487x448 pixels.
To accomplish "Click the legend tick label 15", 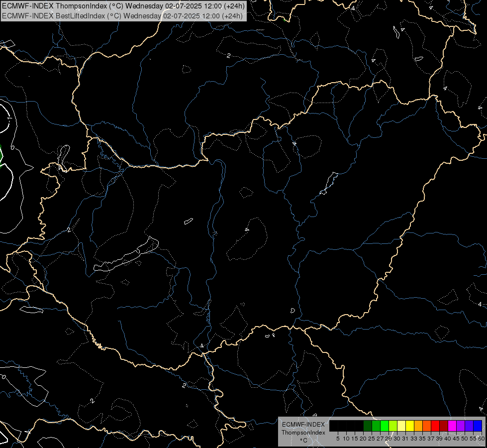I will tap(355, 439).
